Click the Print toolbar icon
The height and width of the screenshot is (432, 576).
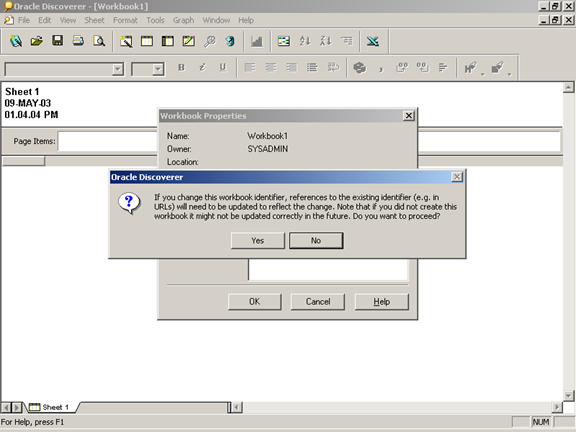point(78,41)
